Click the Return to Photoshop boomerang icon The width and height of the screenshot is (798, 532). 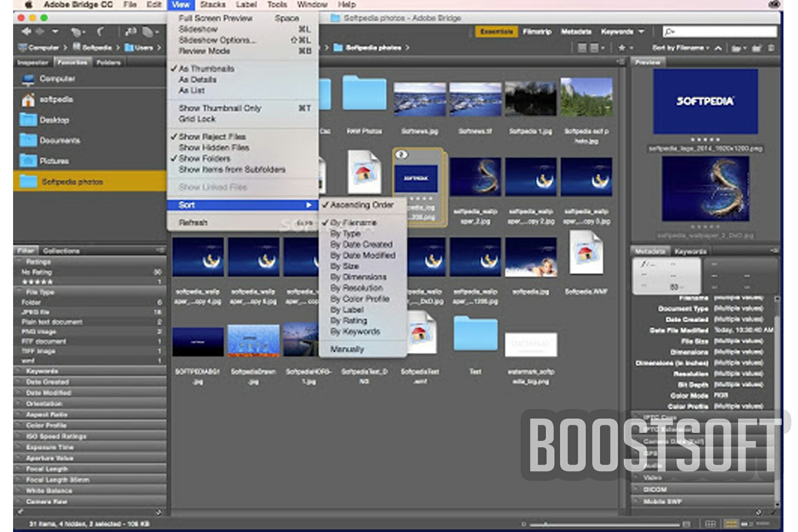(x=100, y=32)
